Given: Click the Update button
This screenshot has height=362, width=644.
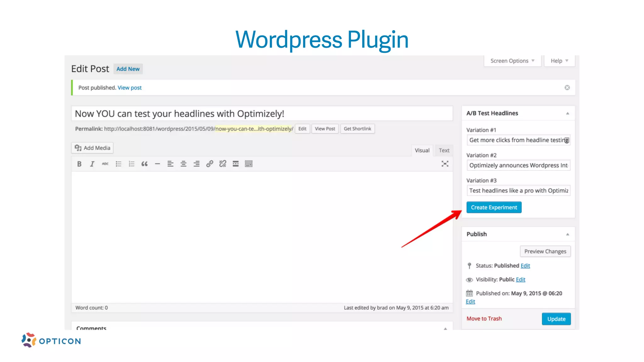Looking at the screenshot, I should coord(556,319).
